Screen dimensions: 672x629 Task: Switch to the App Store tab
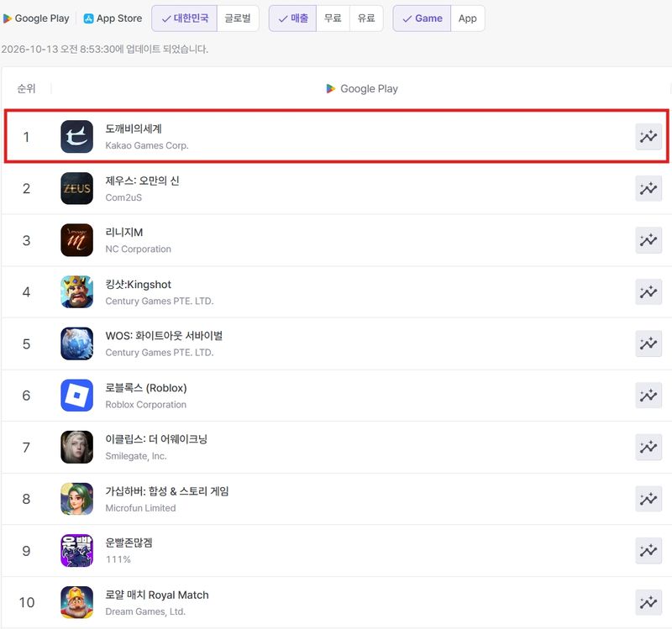pos(113,18)
